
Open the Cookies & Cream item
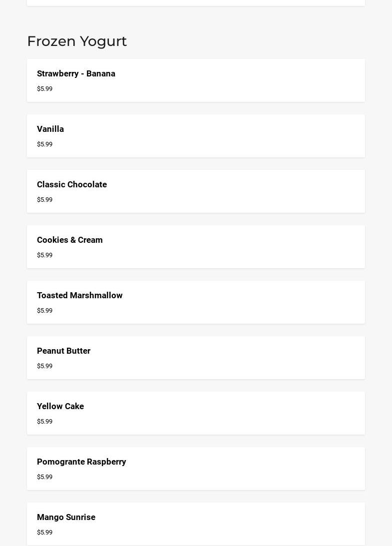[x=70, y=240]
